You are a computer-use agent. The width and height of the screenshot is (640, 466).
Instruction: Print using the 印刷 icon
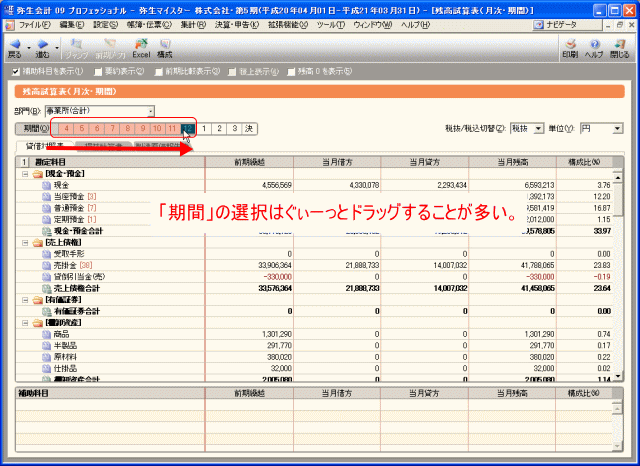point(571,46)
